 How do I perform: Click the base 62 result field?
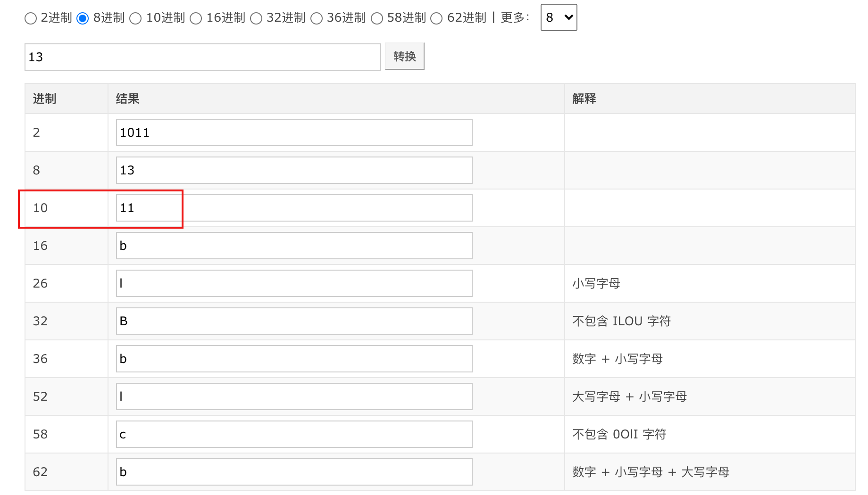pos(294,472)
